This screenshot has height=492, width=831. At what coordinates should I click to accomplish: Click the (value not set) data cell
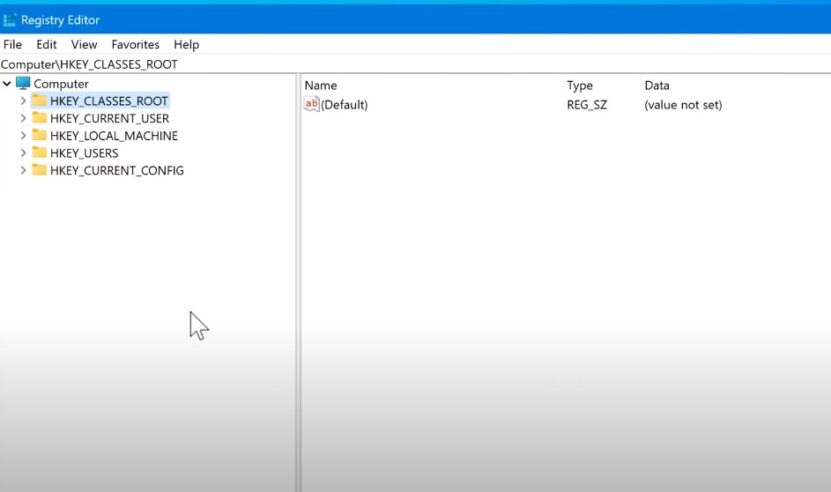(683, 105)
